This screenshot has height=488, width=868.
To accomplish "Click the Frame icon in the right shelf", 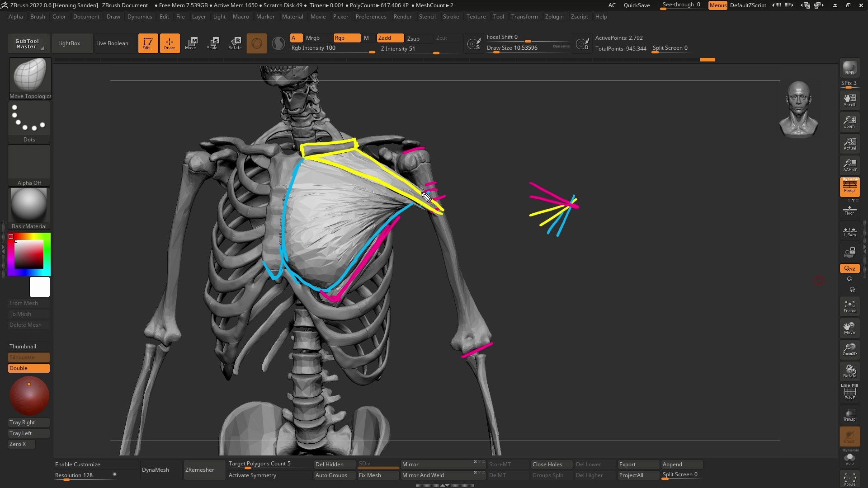I will [849, 306].
